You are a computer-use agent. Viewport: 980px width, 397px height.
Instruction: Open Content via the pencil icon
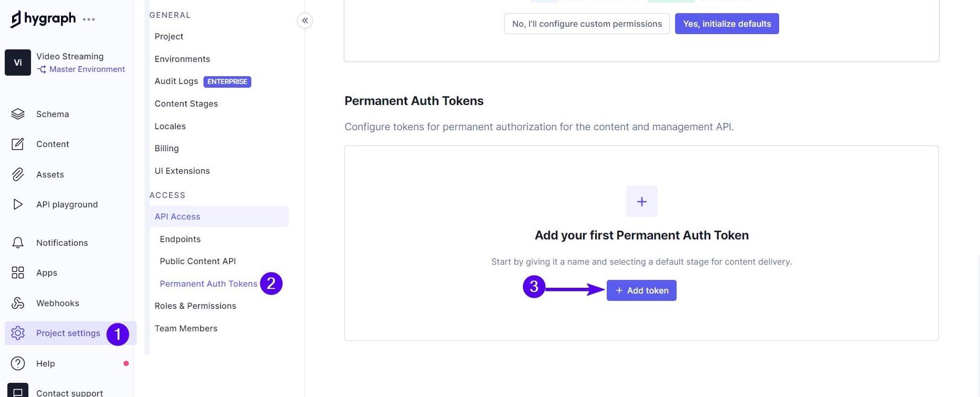[18, 144]
